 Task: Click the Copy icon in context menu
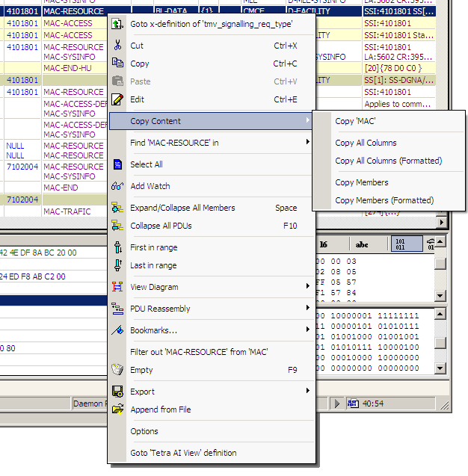click(117, 64)
